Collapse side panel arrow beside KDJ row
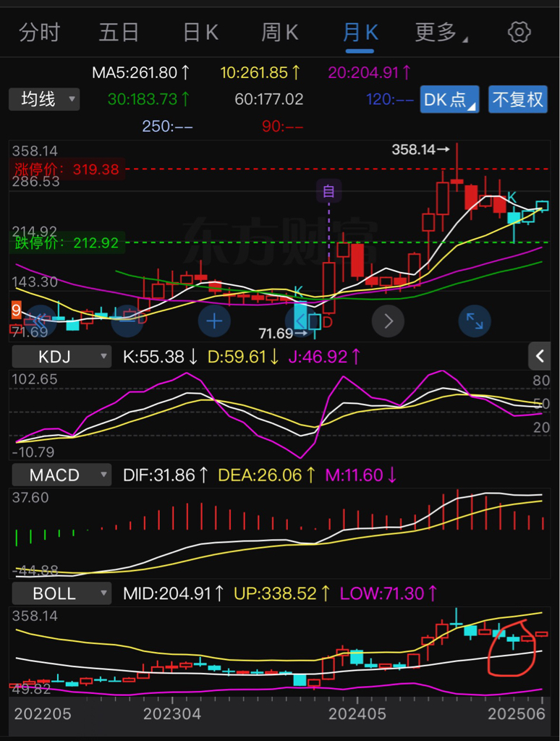The height and width of the screenshot is (741, 560). click(x=539, y=356)
